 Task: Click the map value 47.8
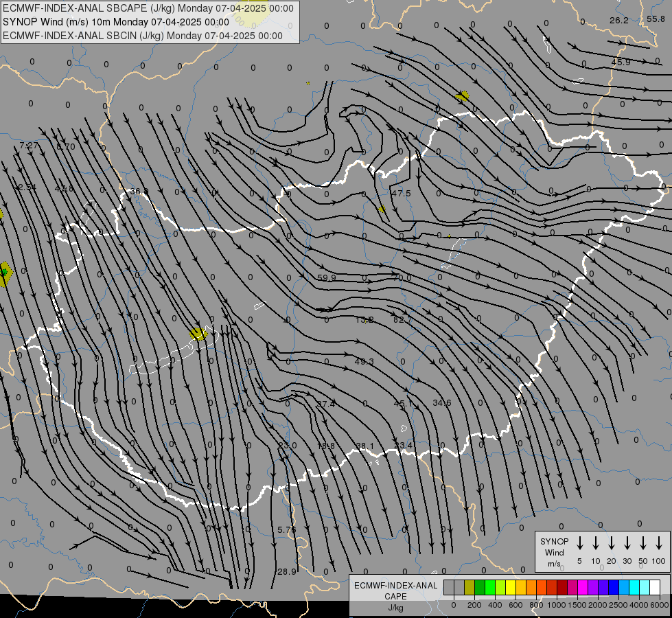pyautogui.click(x=64, y=188)
